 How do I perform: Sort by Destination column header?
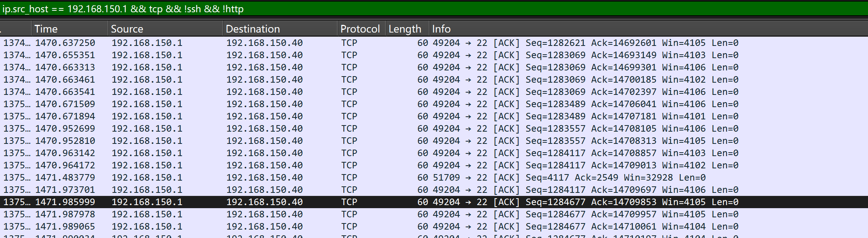click(x=280, y=29)
